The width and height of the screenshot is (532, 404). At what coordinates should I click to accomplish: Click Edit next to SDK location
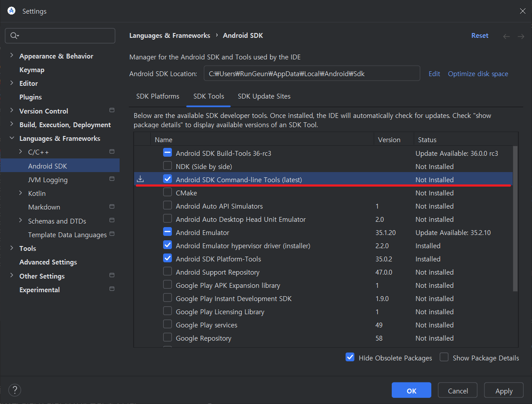click(434, 73)
